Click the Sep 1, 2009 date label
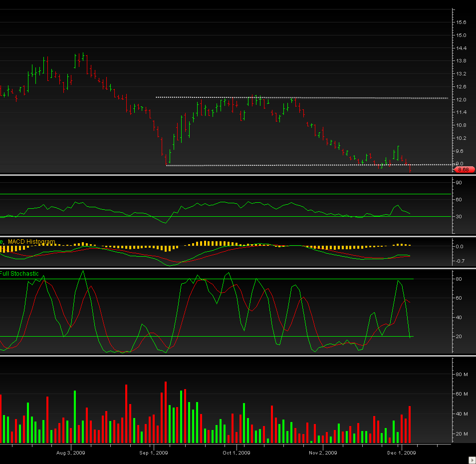Screen dimensions: 476x464 [154, 453]
